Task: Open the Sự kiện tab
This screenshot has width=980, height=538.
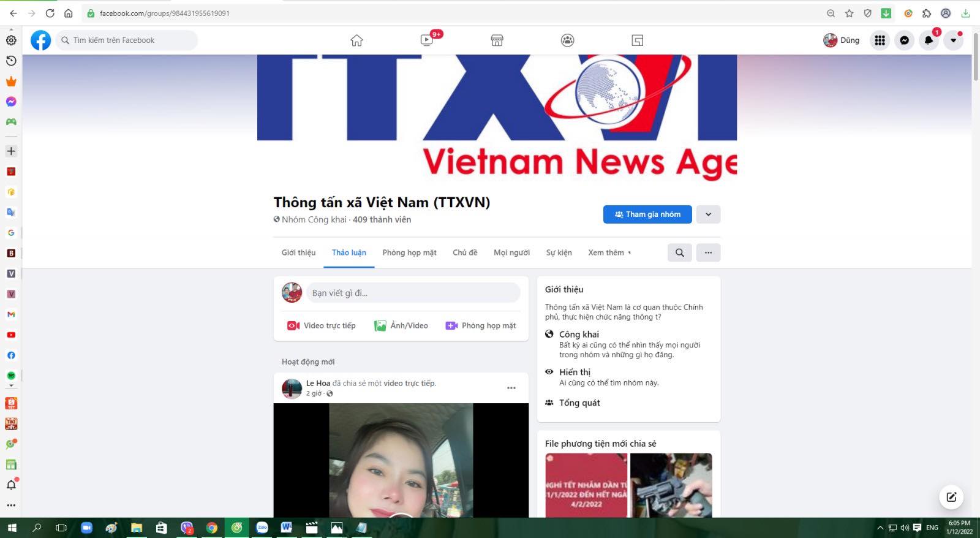Action: pos(559,252)
